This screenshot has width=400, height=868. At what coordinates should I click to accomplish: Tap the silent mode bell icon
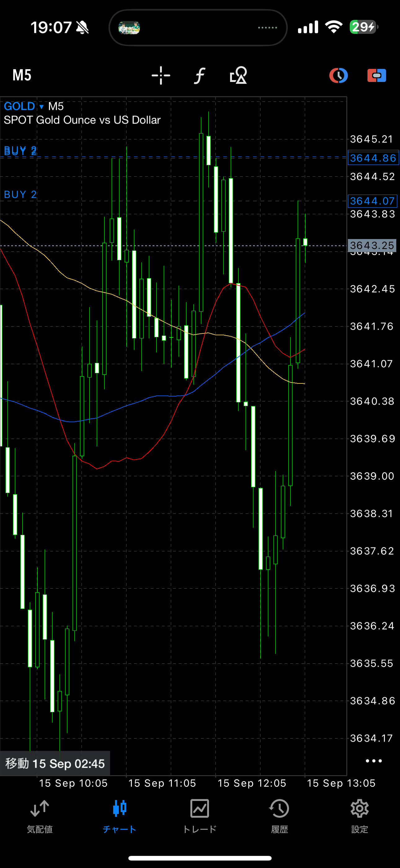click(x=82, y=28)
